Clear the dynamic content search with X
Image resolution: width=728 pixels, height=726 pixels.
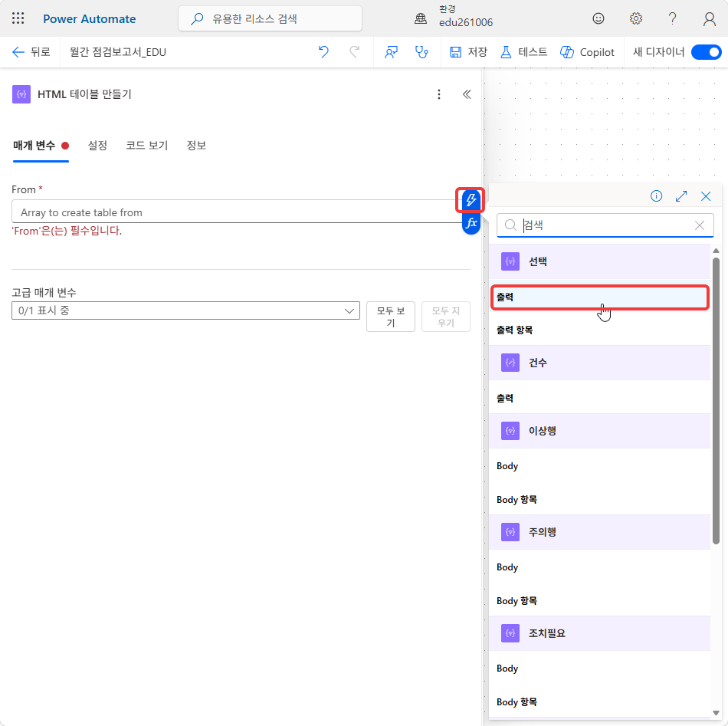tap(700, 225)
